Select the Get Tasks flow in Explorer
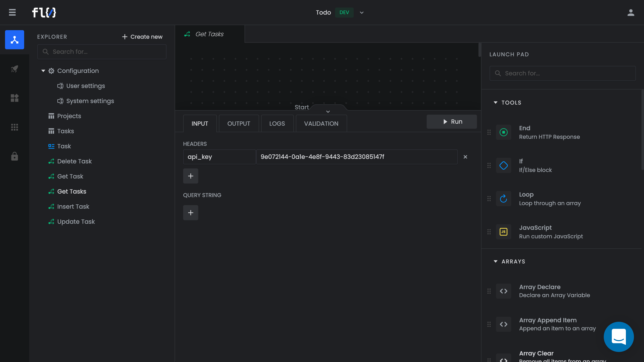The image size is (644, 362). [x=67, y=192]
